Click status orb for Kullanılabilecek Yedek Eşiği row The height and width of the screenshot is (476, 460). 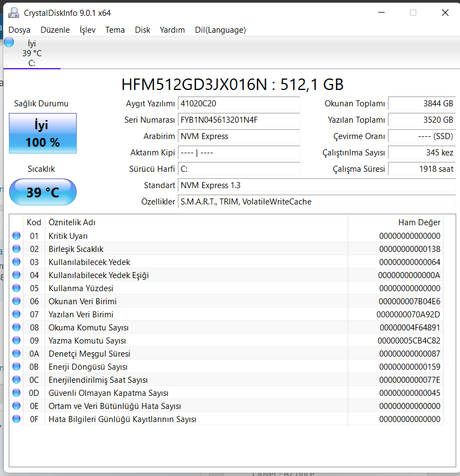click(16, 275)
